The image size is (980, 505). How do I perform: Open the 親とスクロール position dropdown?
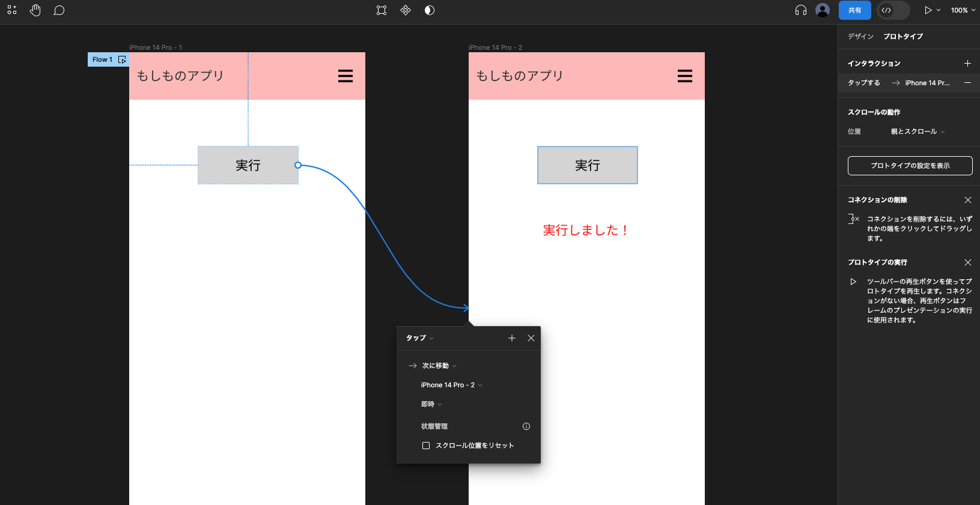coord(918,132)
